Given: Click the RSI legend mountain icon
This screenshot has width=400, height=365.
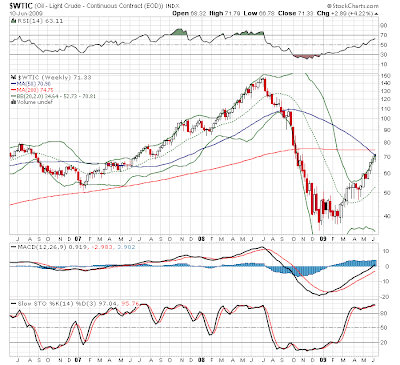Looking at the screenshot, I should tap(13, 21).
